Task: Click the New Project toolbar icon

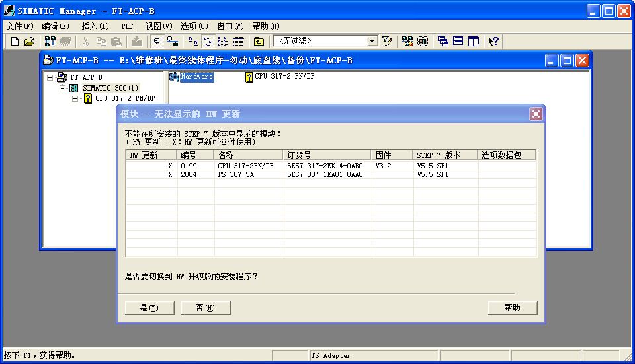Action: [15, 42]
